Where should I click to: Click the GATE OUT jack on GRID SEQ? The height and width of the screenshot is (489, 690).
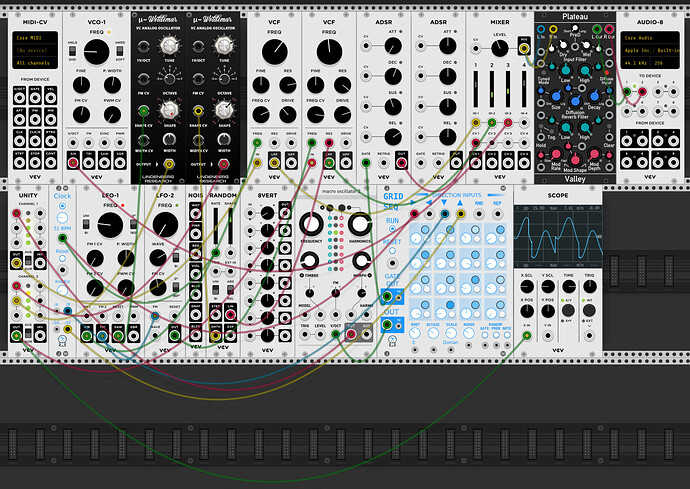click(x=387, y=297)
